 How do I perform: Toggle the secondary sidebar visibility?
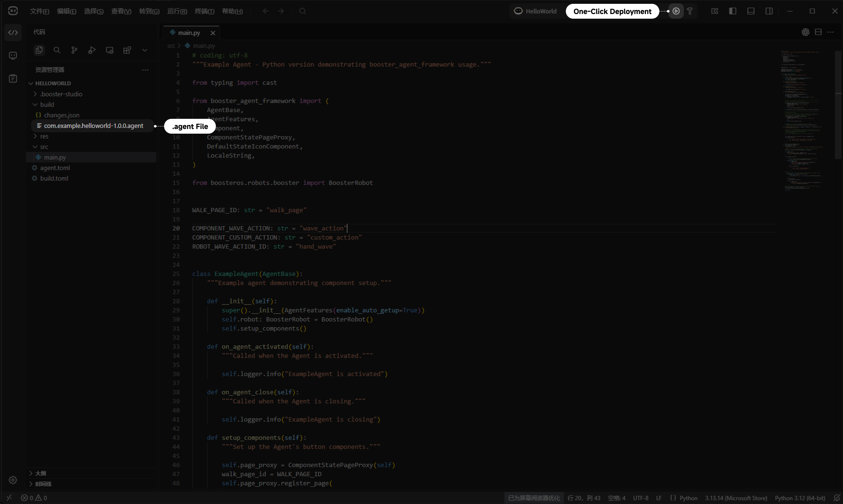pos(769,11)
